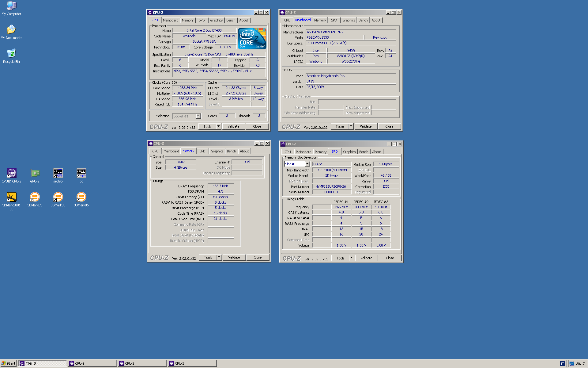Image resolution: width=588 pixels, height=368 pixels.
Task: Click the Code Name Wolfdale value
Action: click(x=189, y=36)
